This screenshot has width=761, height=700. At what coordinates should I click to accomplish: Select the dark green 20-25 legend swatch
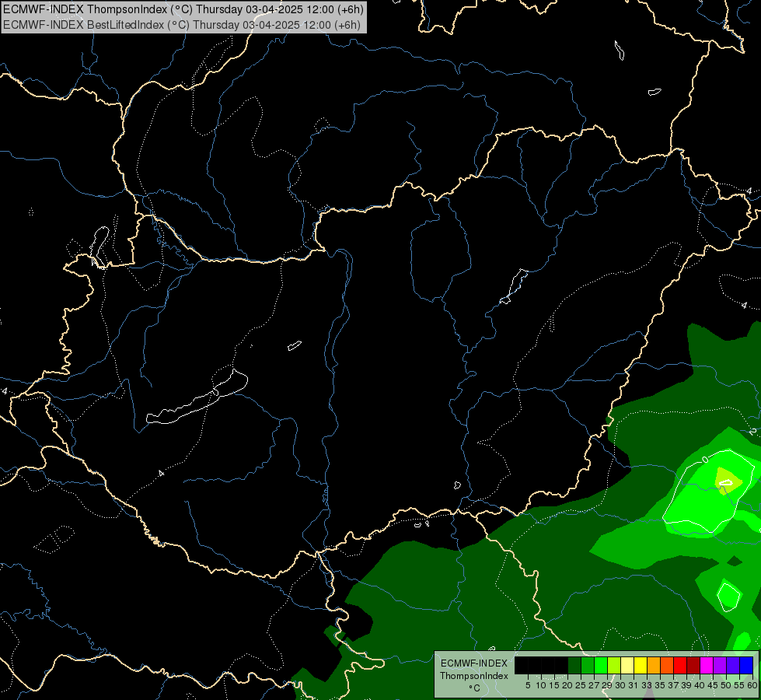tap(574, 665)
